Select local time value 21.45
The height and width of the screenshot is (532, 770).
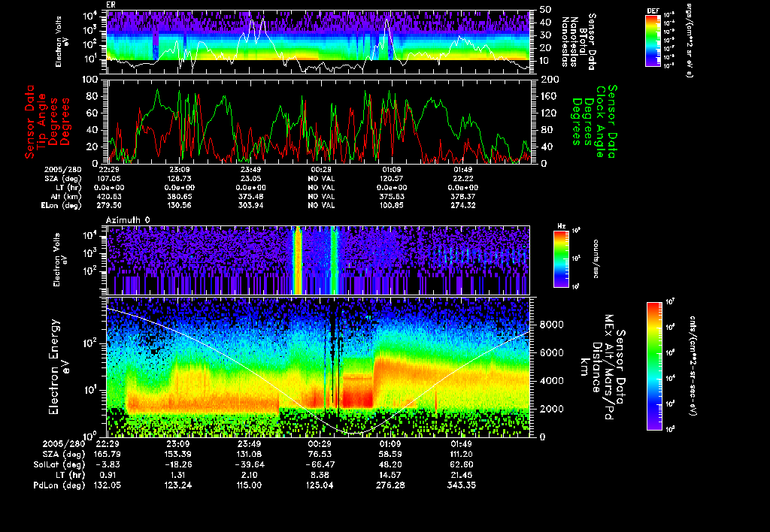(x=461, y=475)
